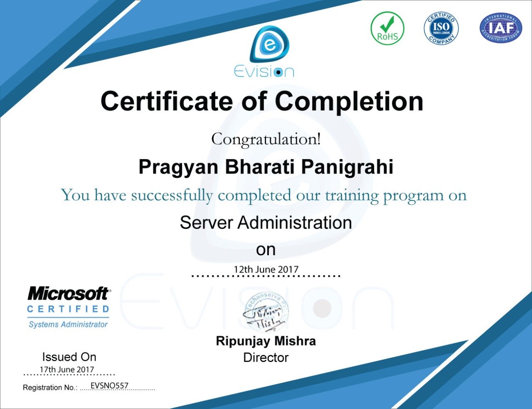Click the Issued On label

pos(69,357)
